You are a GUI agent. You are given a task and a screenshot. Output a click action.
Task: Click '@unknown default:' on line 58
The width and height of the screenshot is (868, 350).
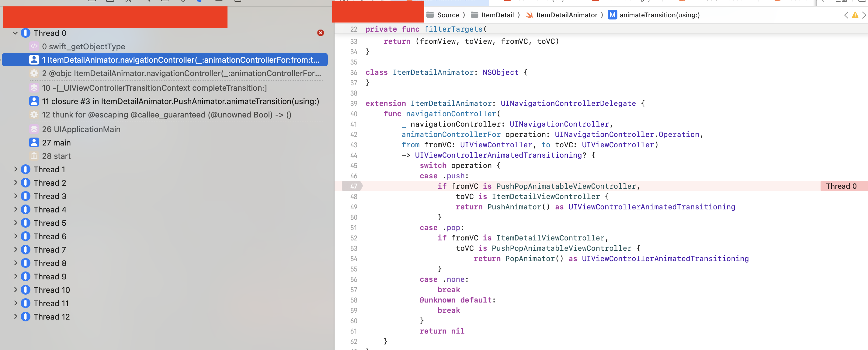[x=458, y=300]
